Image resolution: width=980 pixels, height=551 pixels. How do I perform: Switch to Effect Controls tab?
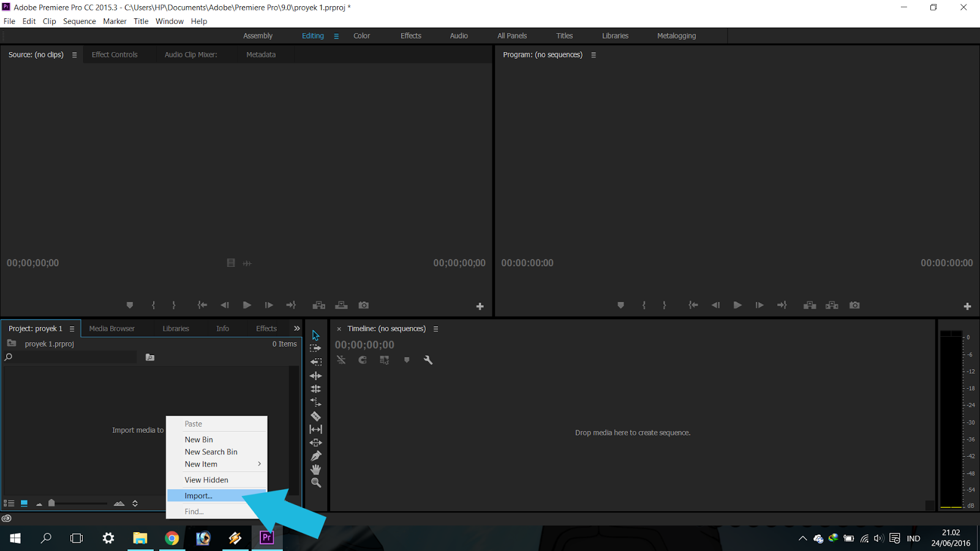pyautogui.click(x=115, y=54)
